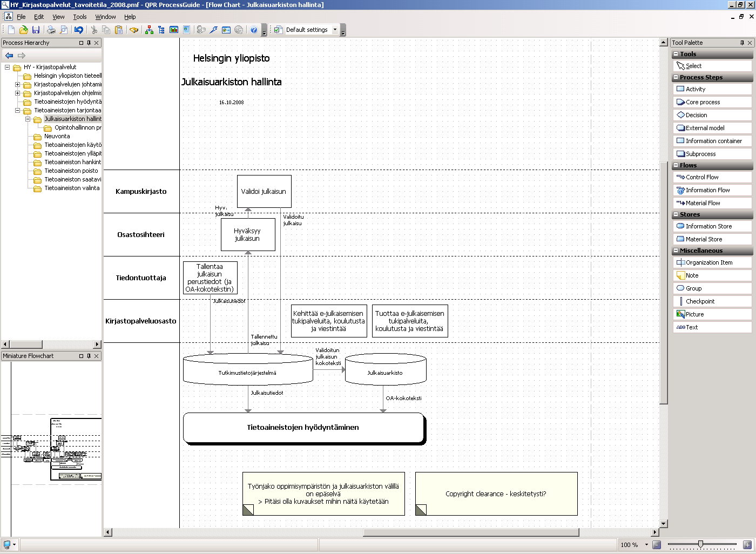Viewport: 756px width, 554px height.
Task: Open print preview from the toolbar
Action: pos(64,30)
